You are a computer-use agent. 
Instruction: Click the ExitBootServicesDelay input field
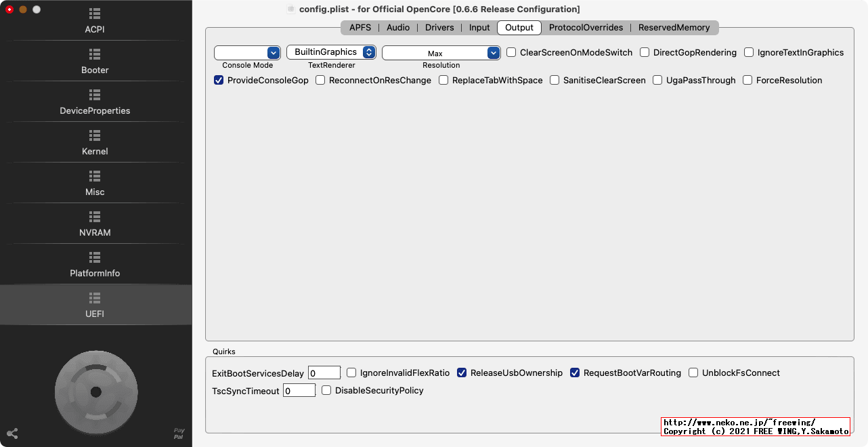(x=324, y=372)
